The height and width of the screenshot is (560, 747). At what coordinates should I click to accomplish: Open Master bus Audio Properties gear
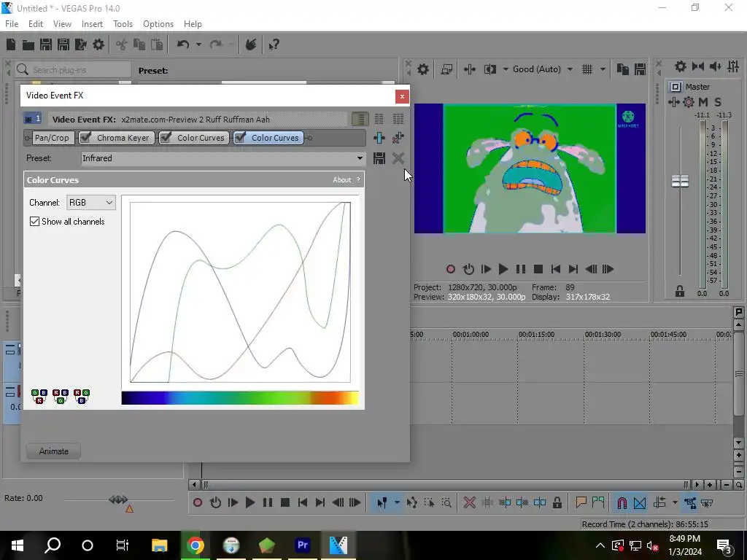coord(681,66)
